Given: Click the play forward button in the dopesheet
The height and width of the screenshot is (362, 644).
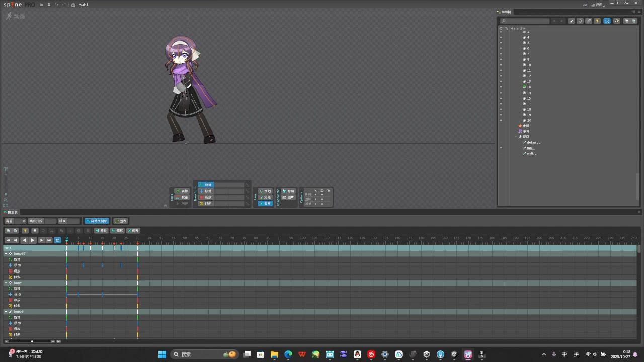Looking at the screenshot, I should point(33,240).
